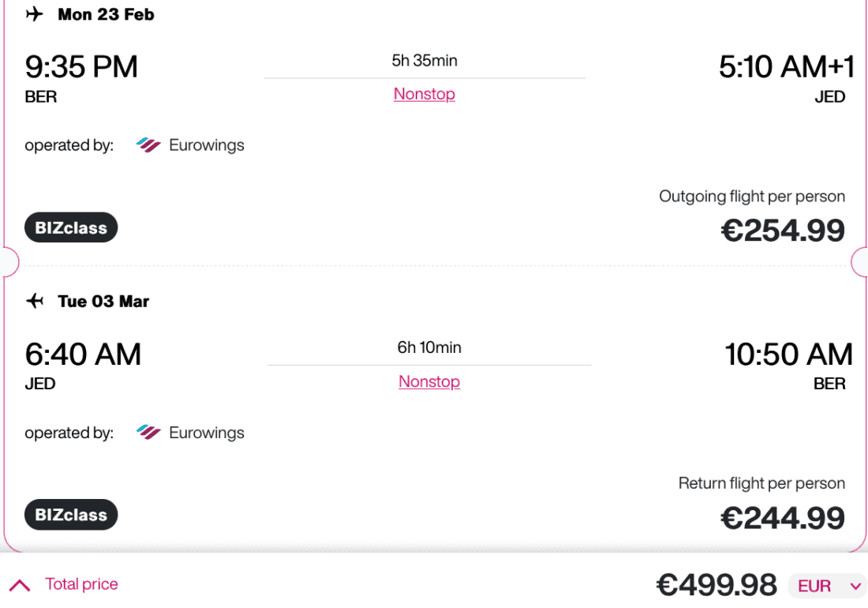Click the 10:50 AM arrival at BER
Screen dimensions: 868x608
[788, 355]
